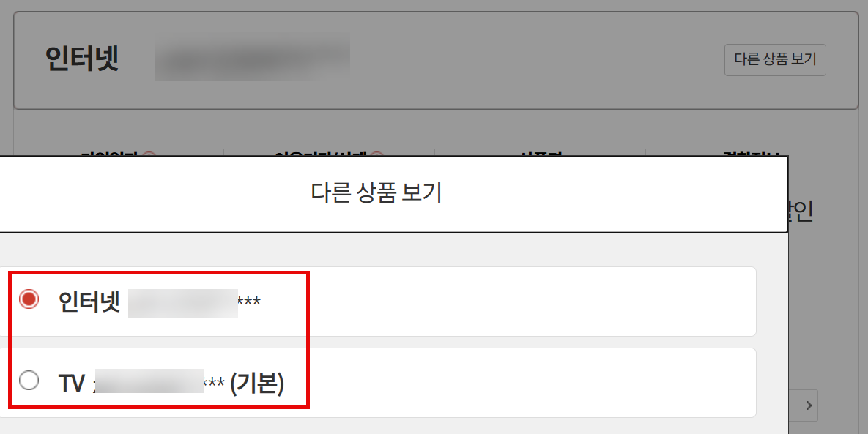Click the masked *** number in 인터넷 option

[x=249, y=302]
